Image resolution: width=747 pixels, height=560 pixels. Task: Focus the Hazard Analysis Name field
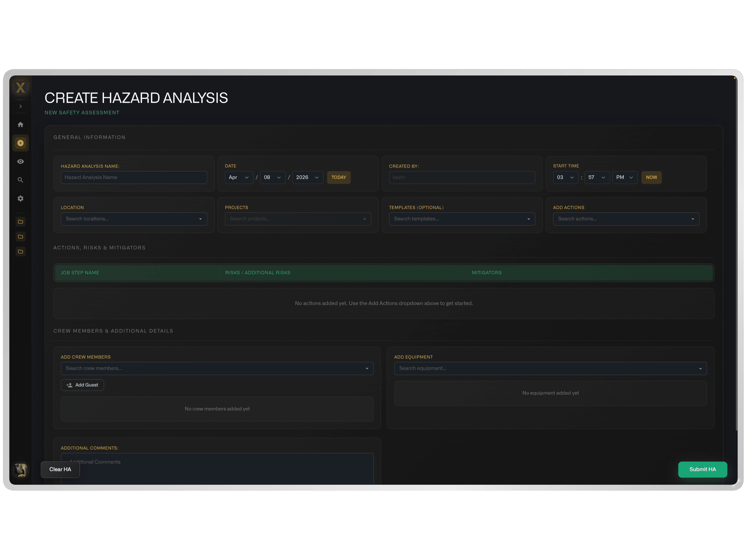click(x=134, y=178)
